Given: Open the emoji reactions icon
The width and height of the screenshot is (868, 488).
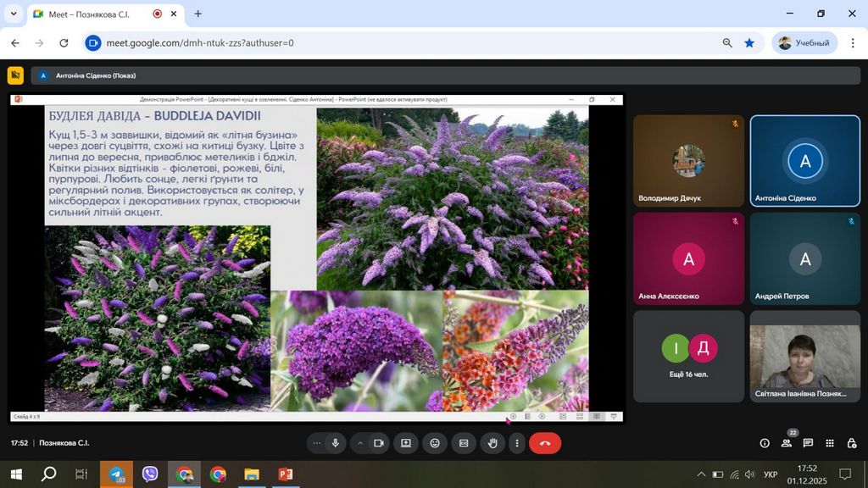Looking at the screenshot, I should pyautogui.click(x=435, y=443).
